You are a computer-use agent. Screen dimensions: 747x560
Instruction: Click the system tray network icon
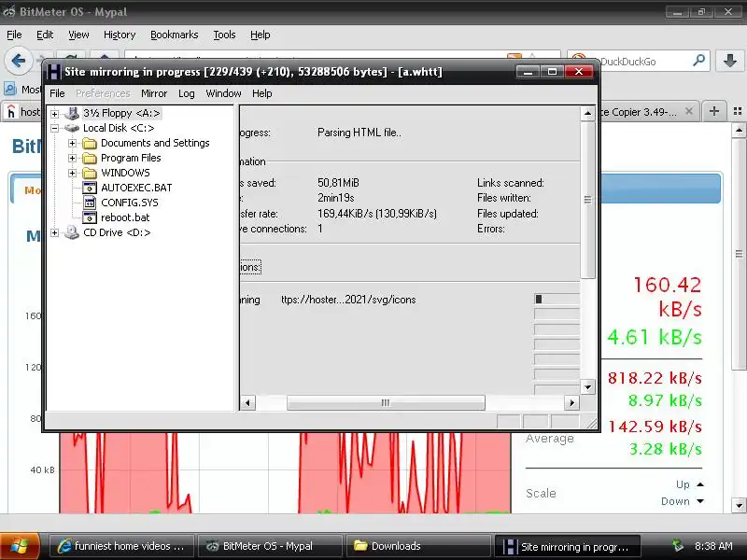click(678, 546)
